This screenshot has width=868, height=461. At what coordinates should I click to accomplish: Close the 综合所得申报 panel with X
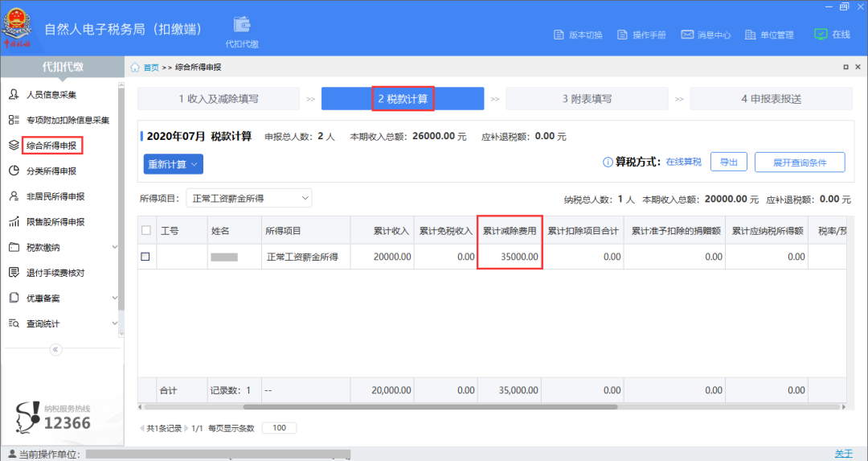pyautogui.click(x=858, y=67)
